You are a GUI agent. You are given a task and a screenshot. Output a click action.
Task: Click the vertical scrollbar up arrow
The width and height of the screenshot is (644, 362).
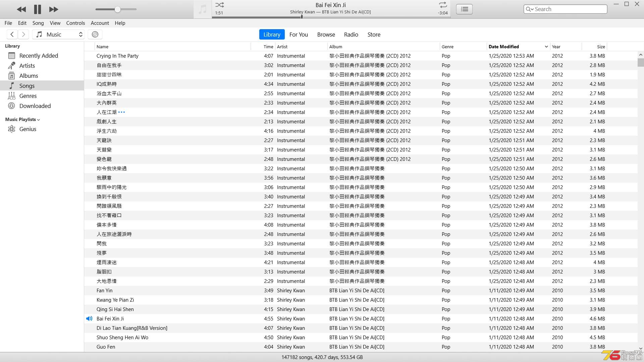(x=641, y=55)
